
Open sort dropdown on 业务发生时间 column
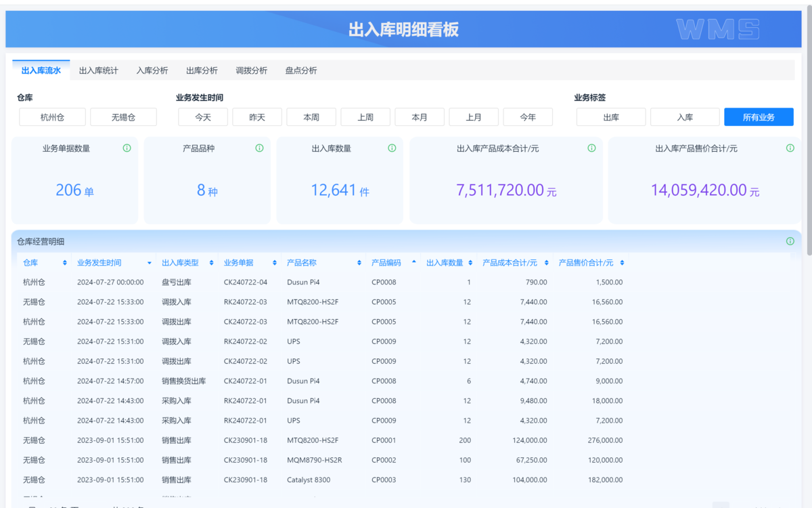click(x=150, y=263)
